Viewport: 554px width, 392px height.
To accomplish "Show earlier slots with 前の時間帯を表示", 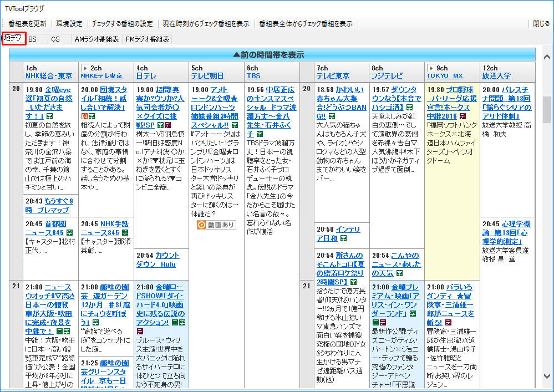I will click(272, 55).
